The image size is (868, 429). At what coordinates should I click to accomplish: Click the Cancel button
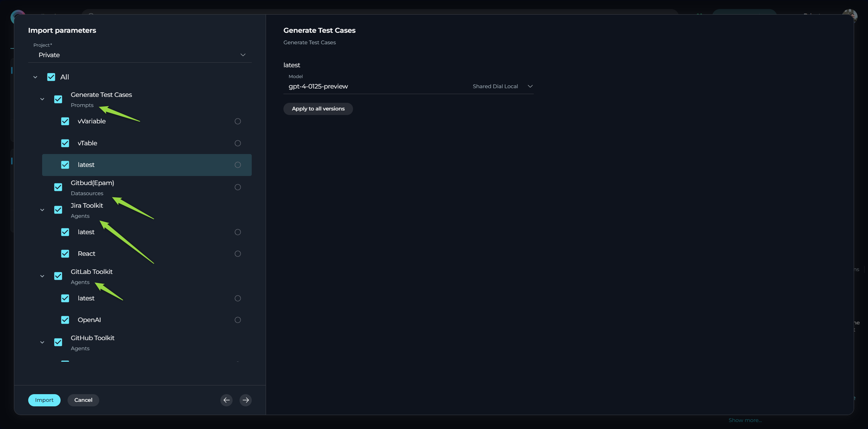[83, 400]
